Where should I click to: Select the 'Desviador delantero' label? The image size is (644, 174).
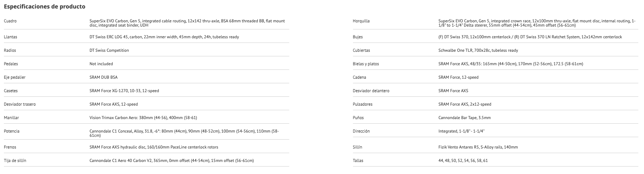[371, 91]
